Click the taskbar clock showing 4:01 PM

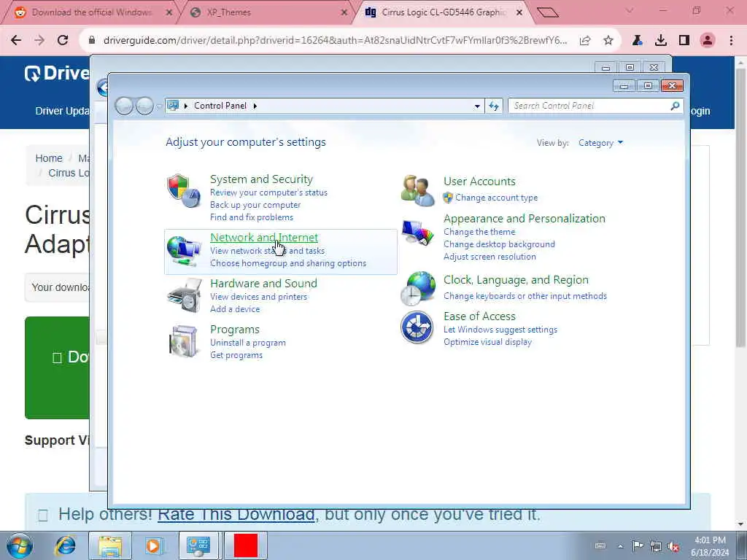710,546
